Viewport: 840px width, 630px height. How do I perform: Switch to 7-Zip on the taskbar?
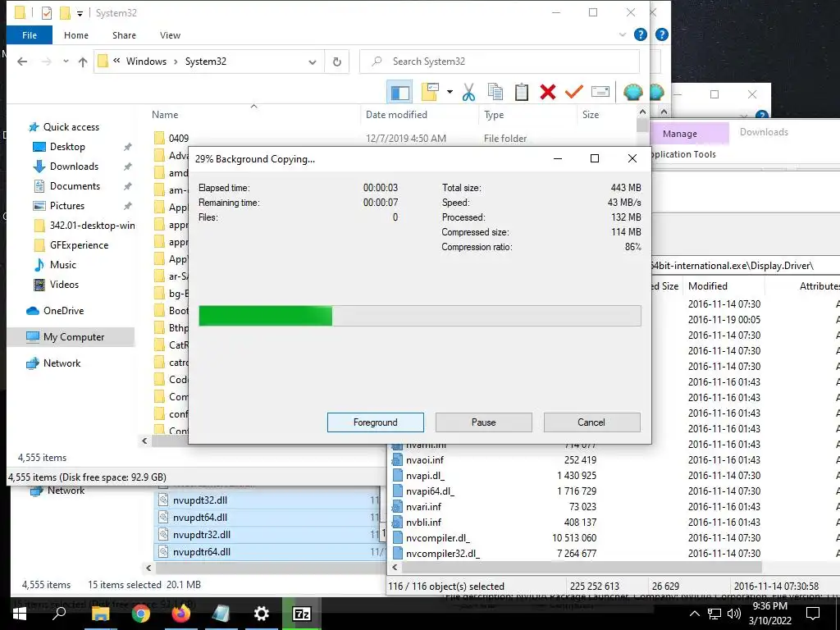tap(302, 614)
